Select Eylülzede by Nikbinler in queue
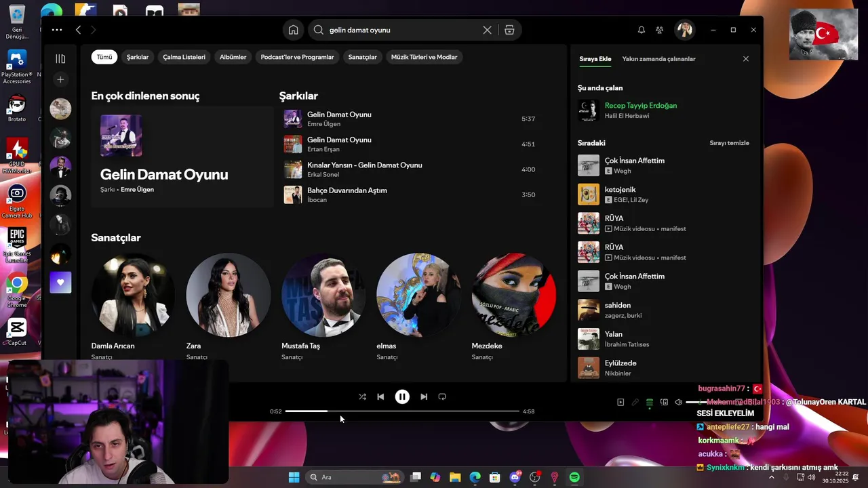 tap(665, 368)
